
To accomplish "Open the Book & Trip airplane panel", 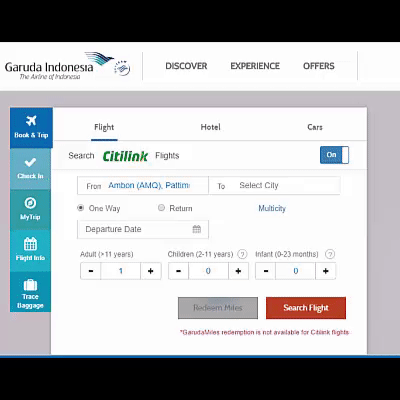I will [31, 128].
